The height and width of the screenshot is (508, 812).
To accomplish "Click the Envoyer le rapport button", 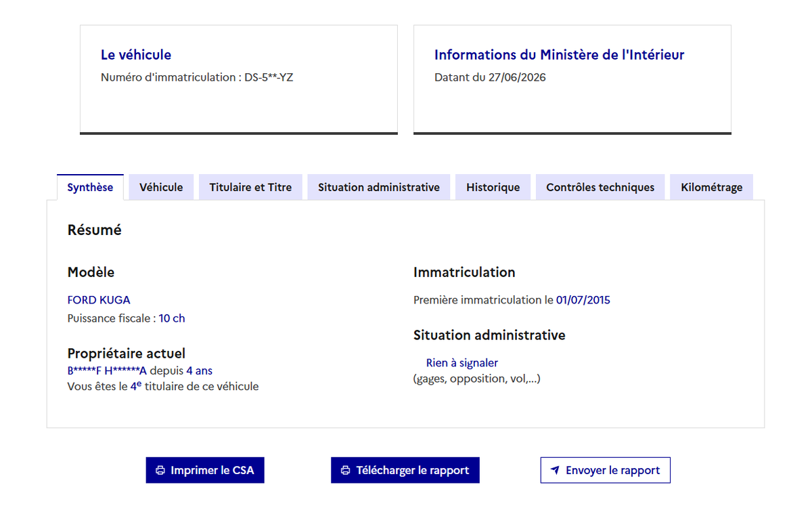I will 606,470.
